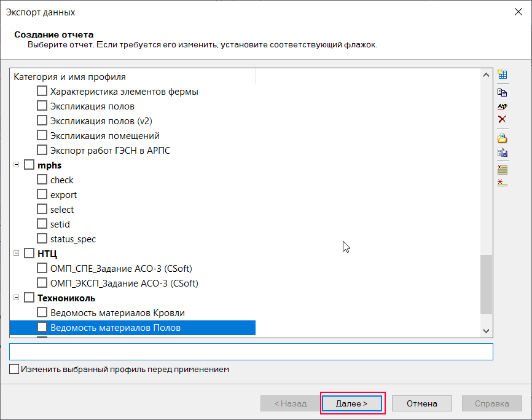Click the open folder import icon
The image size is (532, 420).
[502, 138]
